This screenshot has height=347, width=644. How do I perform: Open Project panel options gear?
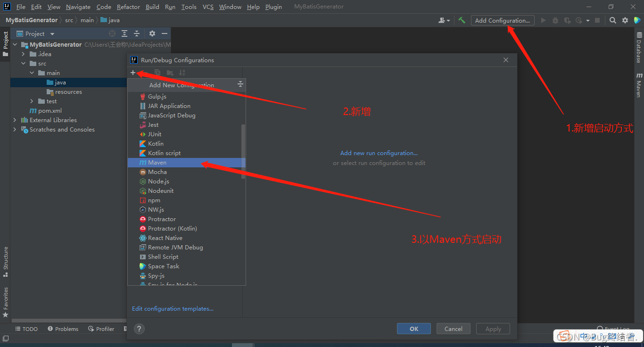click(x=152, y=33)
